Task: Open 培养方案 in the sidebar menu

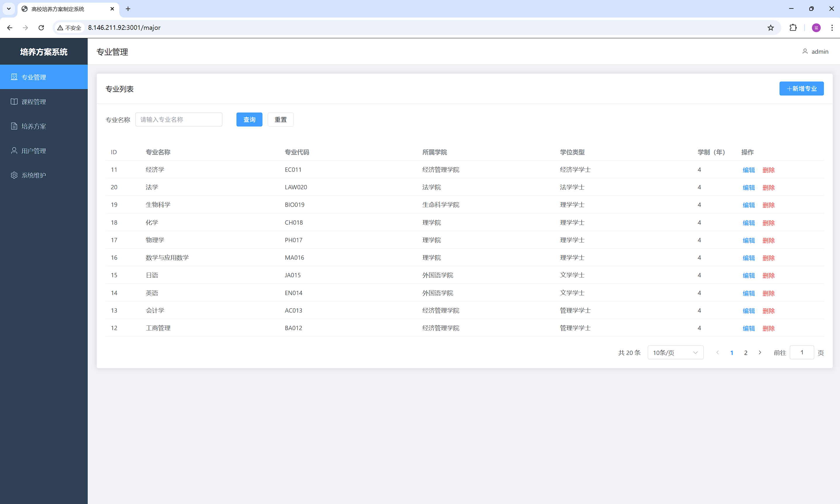Action: 34,126
